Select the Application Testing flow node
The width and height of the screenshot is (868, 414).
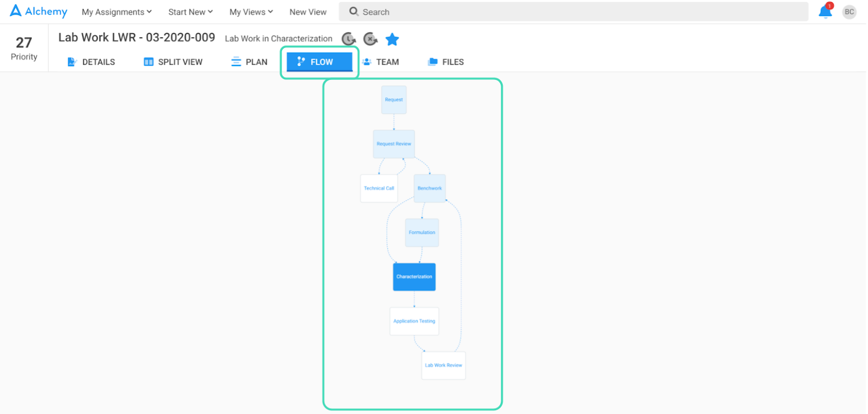point(414,321)
